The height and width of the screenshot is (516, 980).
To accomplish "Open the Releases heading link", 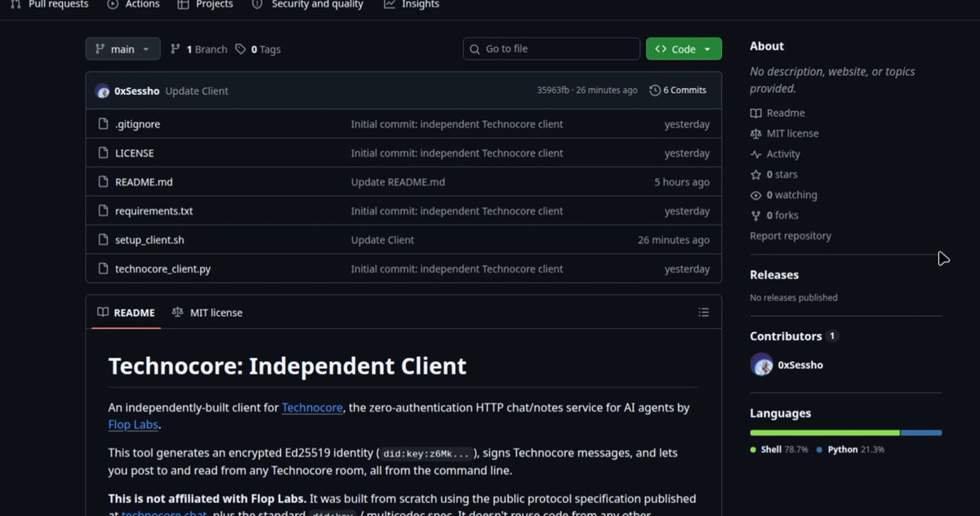I will 774,275.
